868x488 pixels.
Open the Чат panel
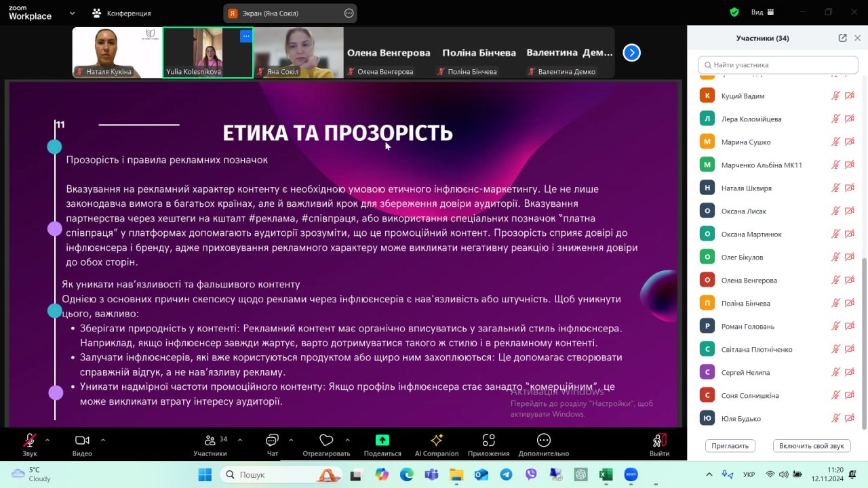point(273,444)
